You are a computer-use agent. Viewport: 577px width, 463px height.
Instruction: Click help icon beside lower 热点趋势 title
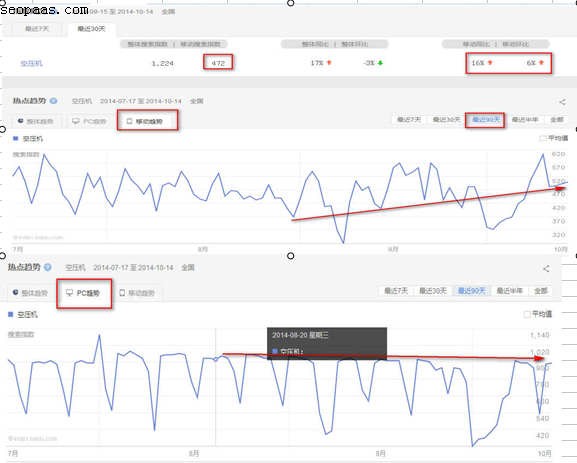click(48, 267)
